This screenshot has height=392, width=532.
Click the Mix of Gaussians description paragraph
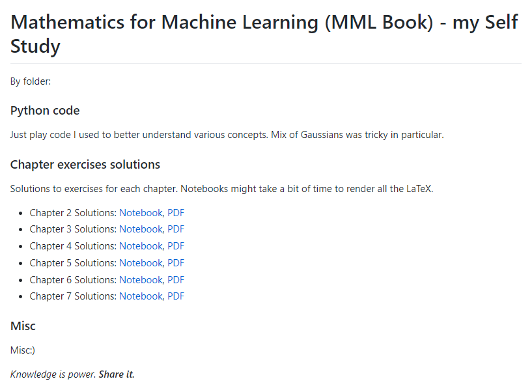click(x=227, y=135)
